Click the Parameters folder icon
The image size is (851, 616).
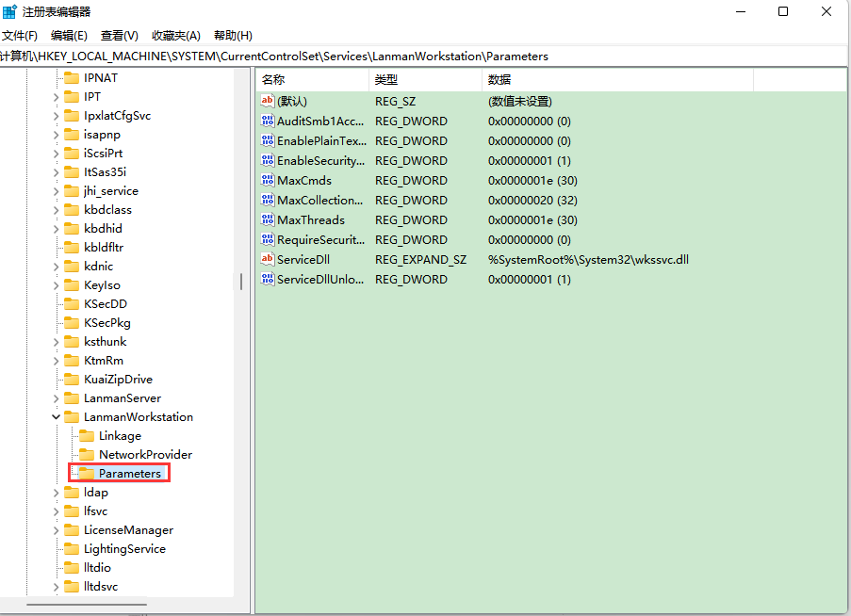(x=88, y=473)
